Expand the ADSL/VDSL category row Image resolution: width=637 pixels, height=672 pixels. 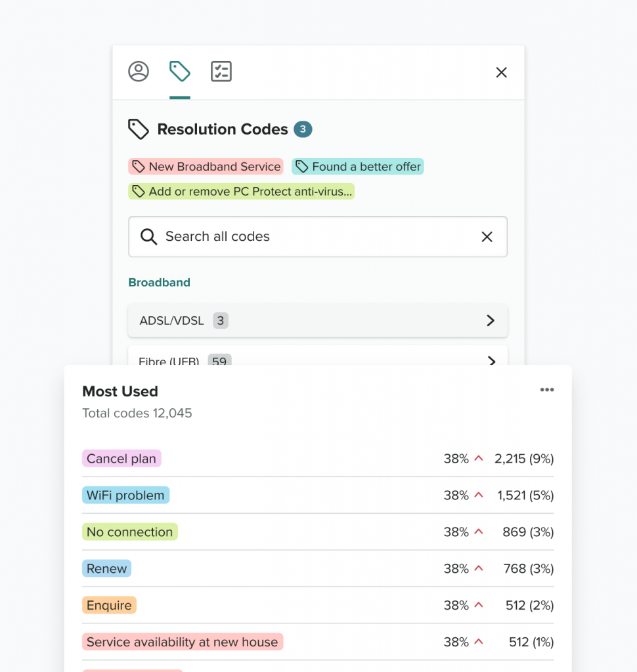coord(317,321)
